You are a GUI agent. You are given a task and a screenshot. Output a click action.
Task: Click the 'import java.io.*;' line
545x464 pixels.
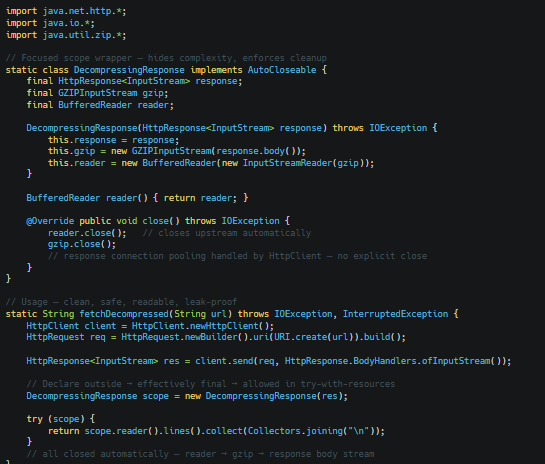tap(50, 23)
